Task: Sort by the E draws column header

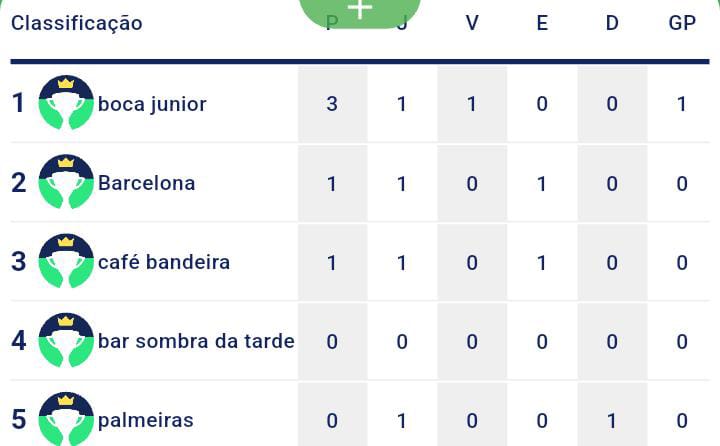Action: pyautogui.click(x=542, y=23)
